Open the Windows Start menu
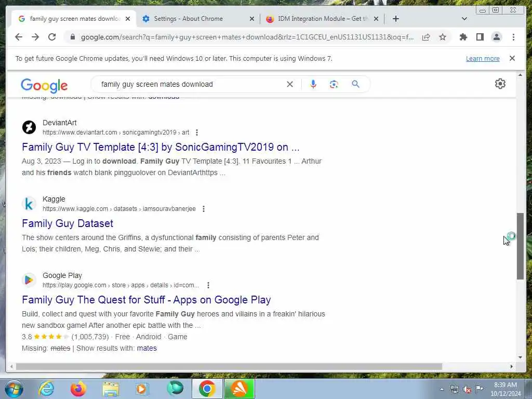This screenshot has width=532, height=399. (x=14, y=389)
